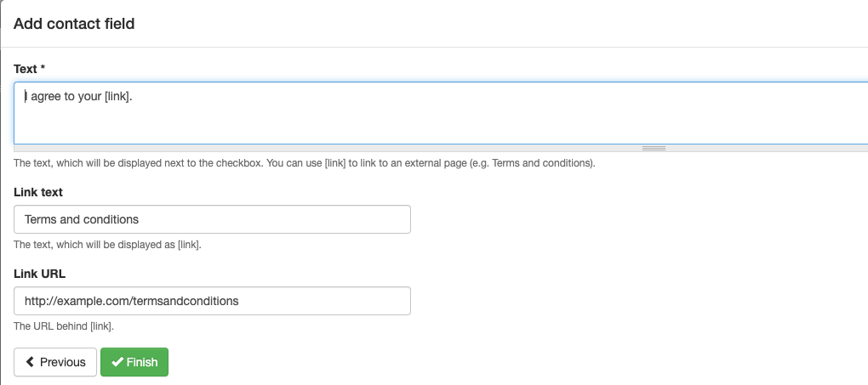Grab the textarea resize handle grip
The height and width of the screenshot is (385, 868).
point(654,148)
